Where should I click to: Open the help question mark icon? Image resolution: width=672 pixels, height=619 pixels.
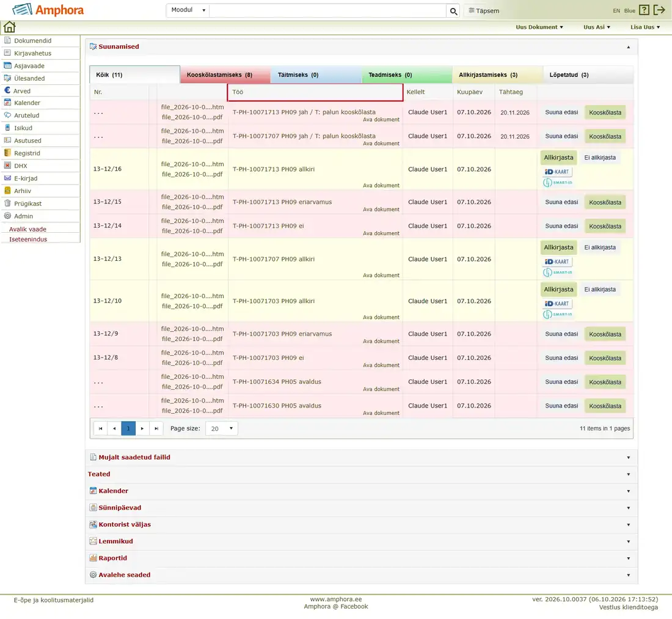644,10
